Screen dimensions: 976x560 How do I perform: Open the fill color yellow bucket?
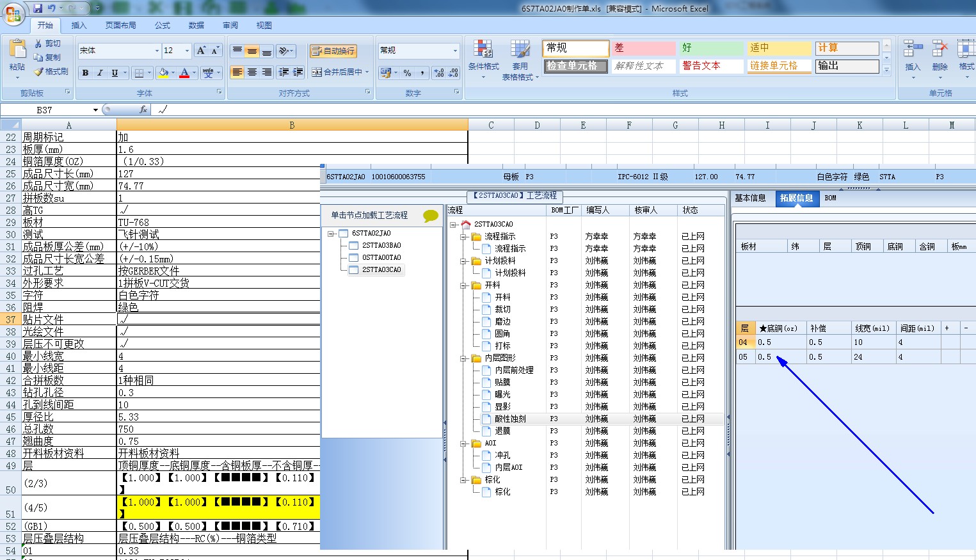163,73
